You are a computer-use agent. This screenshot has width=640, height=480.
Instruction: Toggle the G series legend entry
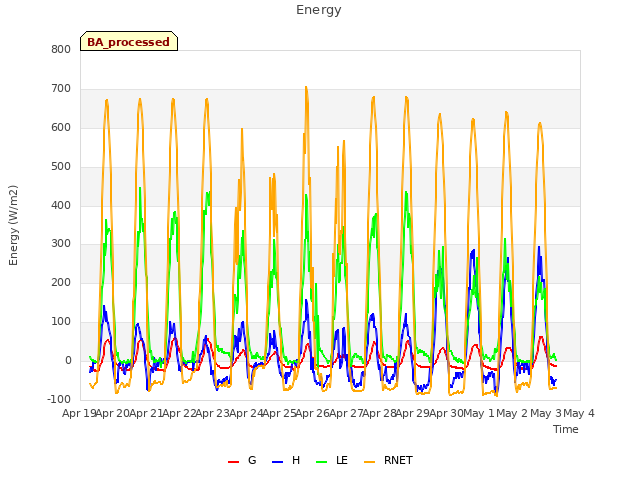[x=242, y=460]
